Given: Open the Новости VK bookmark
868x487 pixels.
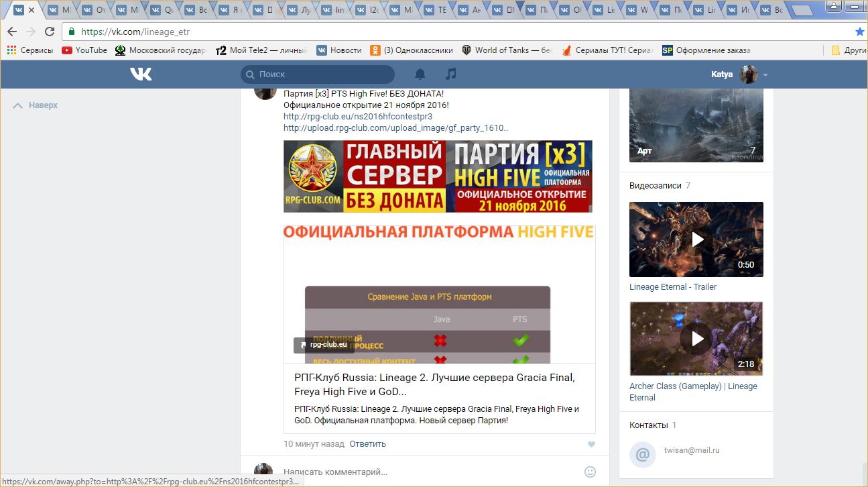Looking at the screenshot, I should tap(339, 50).
